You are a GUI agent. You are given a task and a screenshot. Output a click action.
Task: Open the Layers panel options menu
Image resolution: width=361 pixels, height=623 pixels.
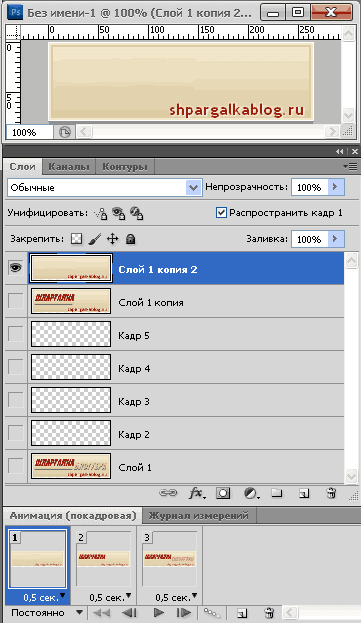point(350,166)
